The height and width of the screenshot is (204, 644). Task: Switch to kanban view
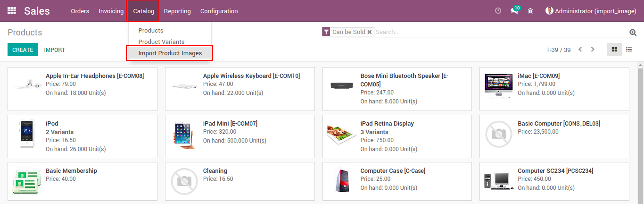pos(614,50)
